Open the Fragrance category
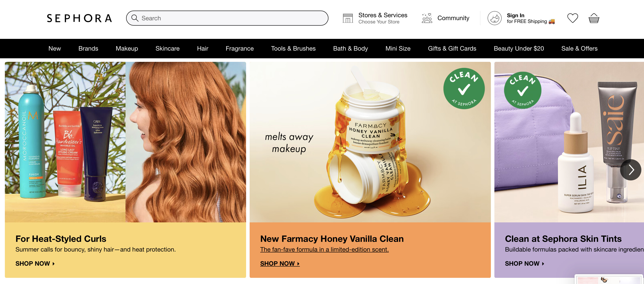644x284 pixels. 239,48
